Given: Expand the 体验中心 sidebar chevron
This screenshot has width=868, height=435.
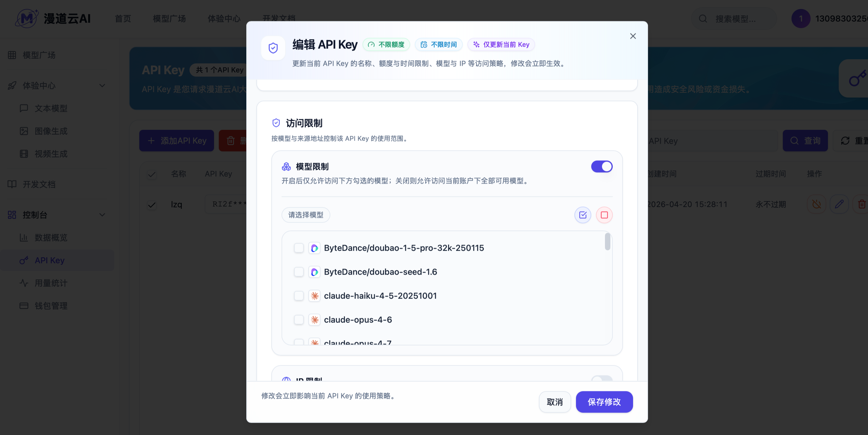Looking at the screenshot, I should click(102, 86).
